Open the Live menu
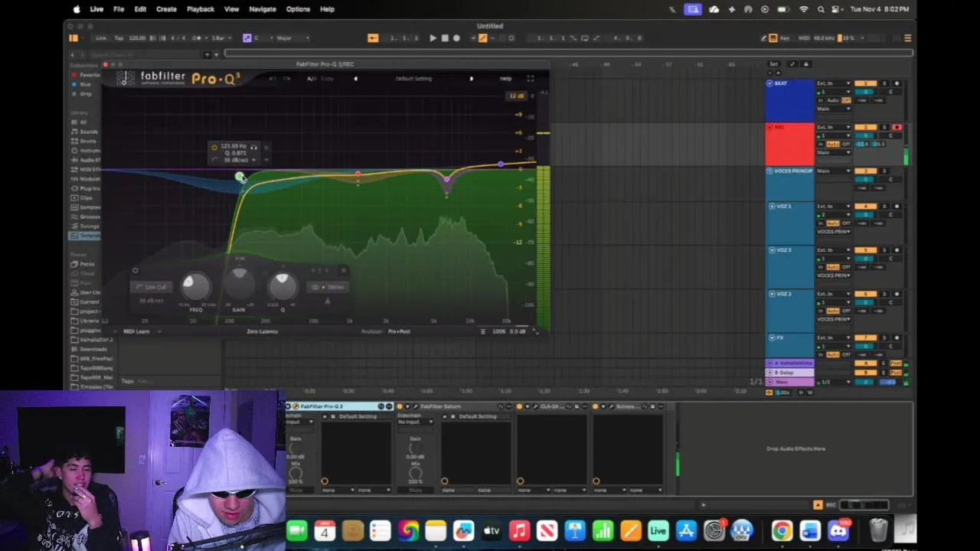This screenshot has width=980, height=551. (96, 9)
